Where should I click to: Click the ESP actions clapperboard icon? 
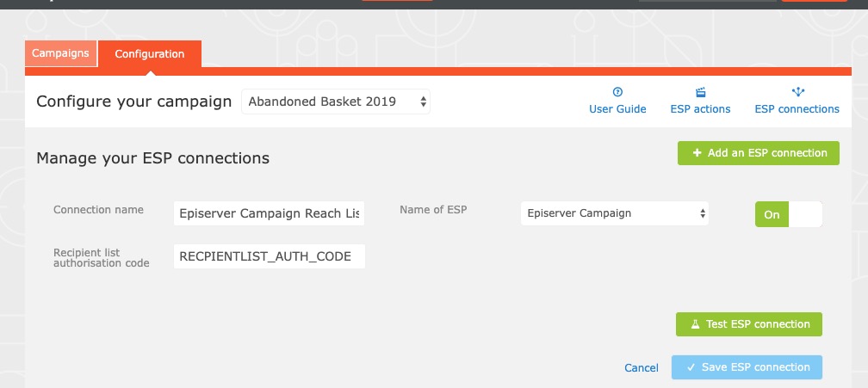point(700,92)
